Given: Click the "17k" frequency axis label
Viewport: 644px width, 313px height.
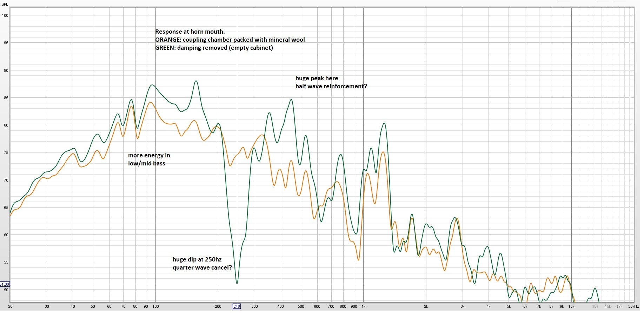Looking at the screenshot, I should (x=619, y=306).
